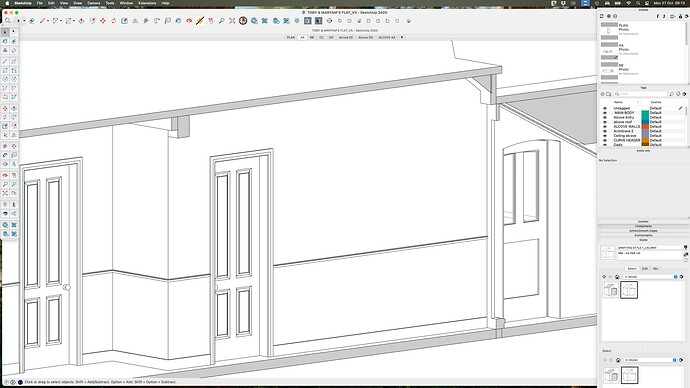Select the Zoom Extents tool in the toolbar
Screen dimensions: 690x388
pyautogui.click(x=232, y=21)
